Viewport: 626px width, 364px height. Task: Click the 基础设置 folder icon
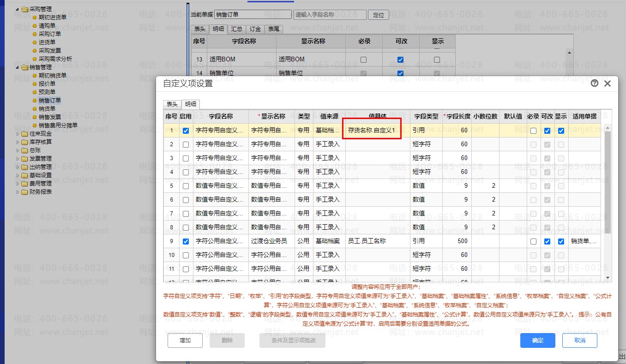point(24,175)
